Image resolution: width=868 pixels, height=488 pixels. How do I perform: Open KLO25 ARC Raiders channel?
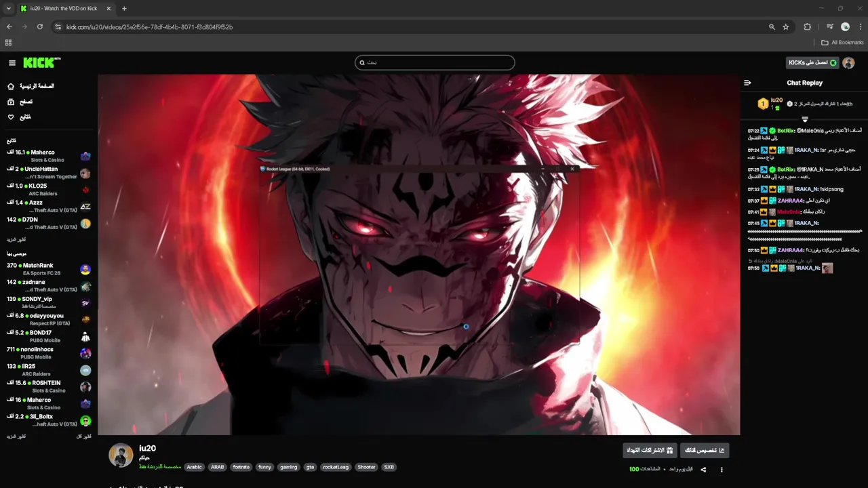coord(49,189)
